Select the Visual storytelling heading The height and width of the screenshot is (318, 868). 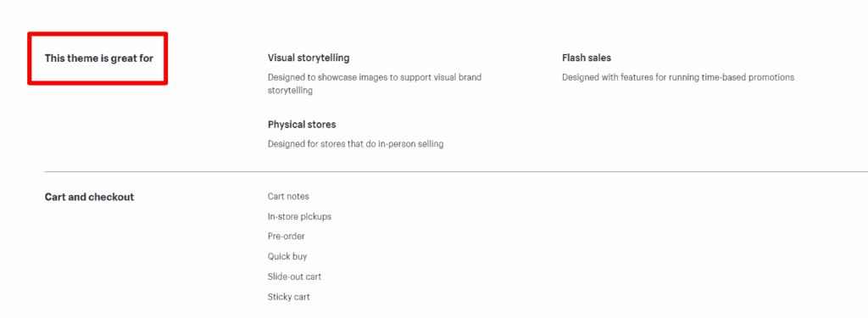(x=309, y=58)
